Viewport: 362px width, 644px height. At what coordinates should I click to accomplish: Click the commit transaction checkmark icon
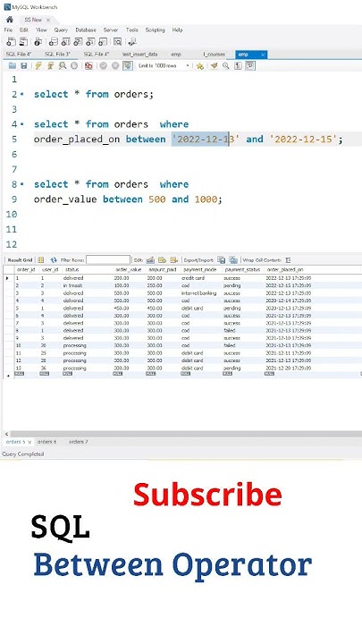[103, 65]
